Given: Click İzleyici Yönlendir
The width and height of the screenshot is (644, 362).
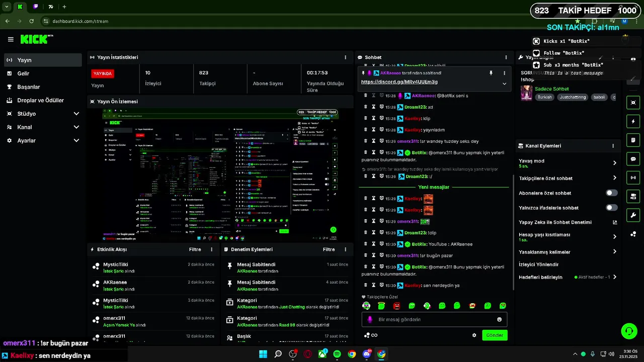Looking at the screenshot, I should tap(539, 264).
